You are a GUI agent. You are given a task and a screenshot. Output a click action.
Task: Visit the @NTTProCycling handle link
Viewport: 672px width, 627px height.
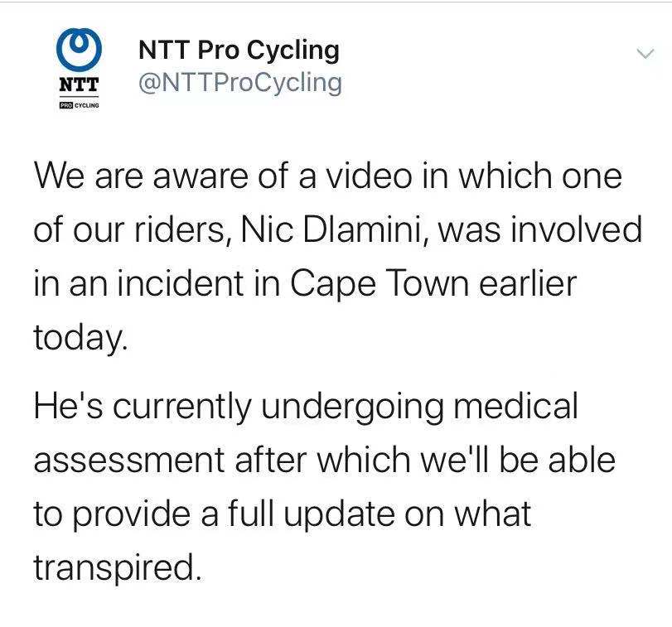240,83
